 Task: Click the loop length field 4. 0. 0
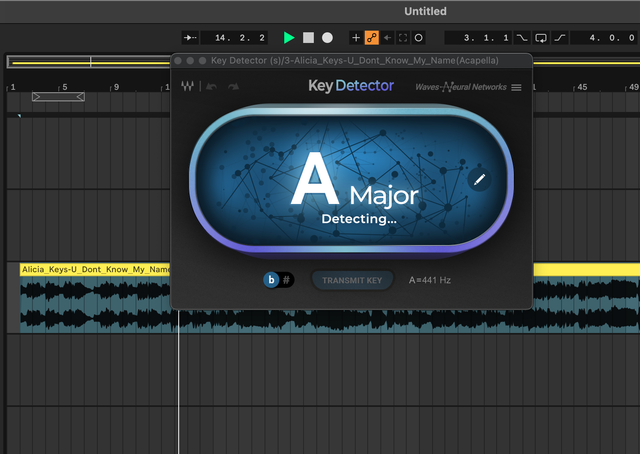[605, 38]
